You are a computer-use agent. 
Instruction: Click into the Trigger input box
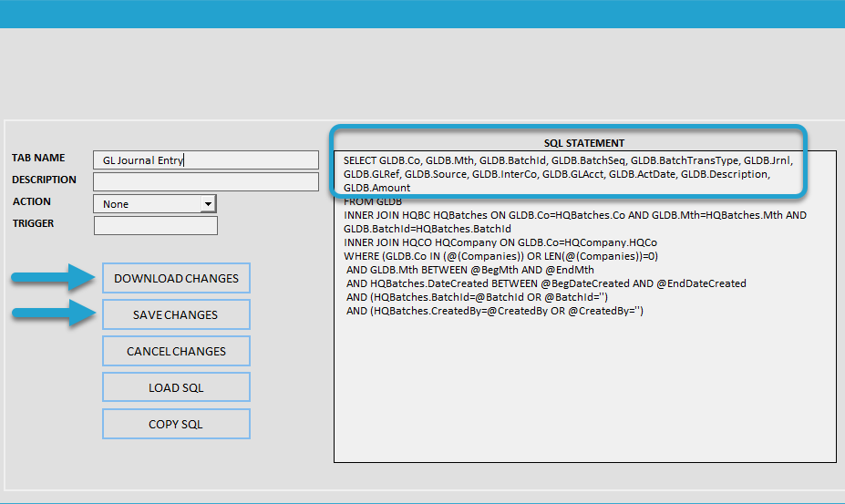tap(156, 225)
